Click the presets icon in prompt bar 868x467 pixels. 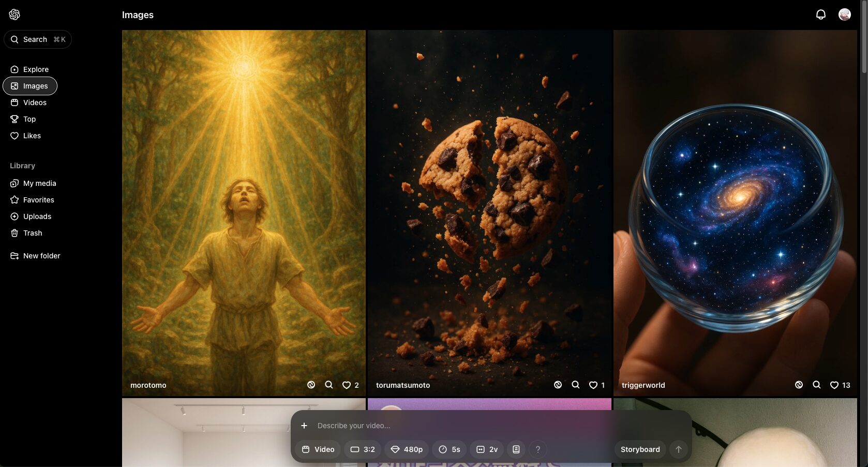[516, 449]
